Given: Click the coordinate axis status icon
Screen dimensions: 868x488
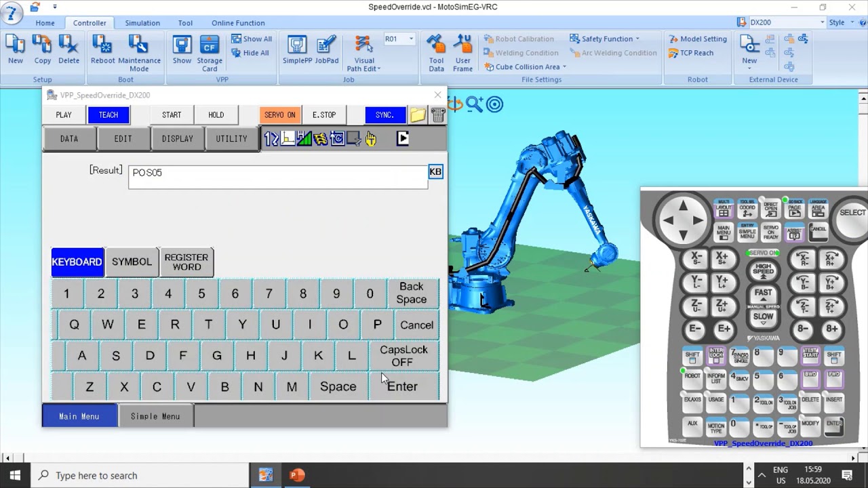Looking at the screenshot, I should point(288,139).
